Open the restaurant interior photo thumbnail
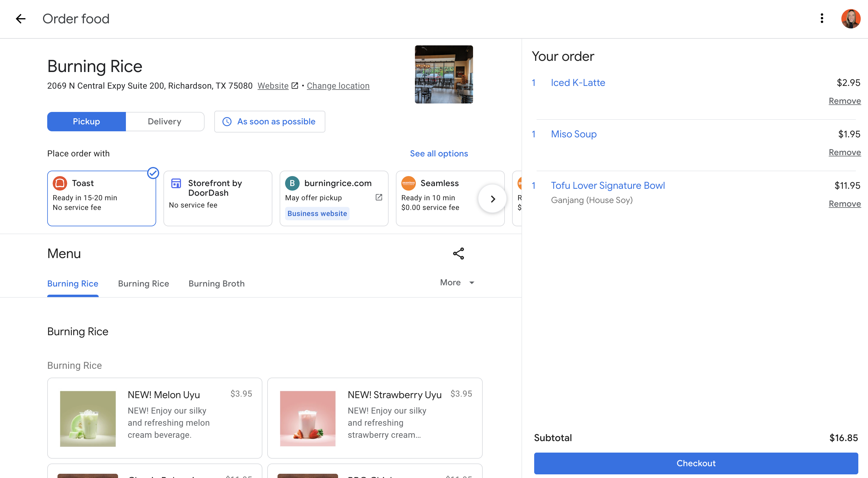The image size is (868, 478). (443, 74)
